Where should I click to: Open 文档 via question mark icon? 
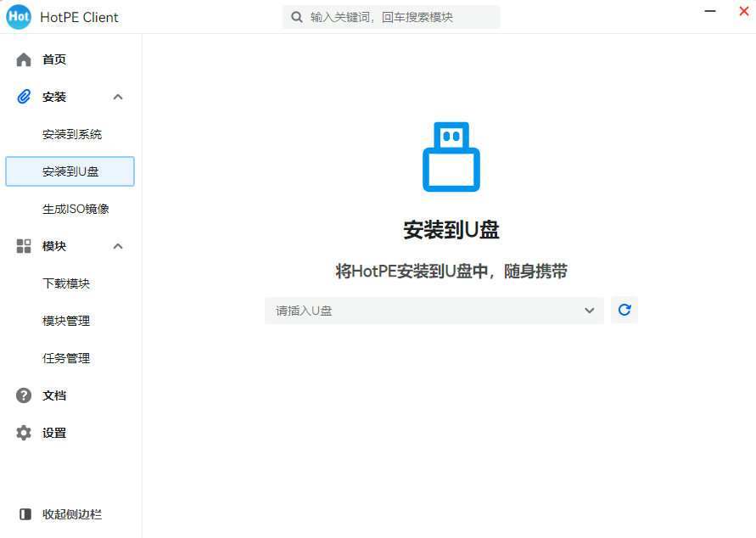(24, 395)
